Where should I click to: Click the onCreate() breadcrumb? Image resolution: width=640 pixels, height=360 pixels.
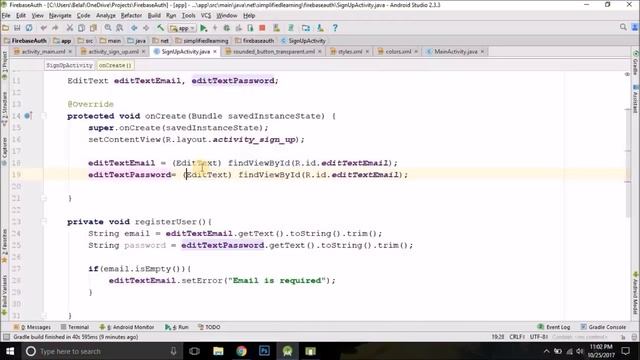[115, 65]
